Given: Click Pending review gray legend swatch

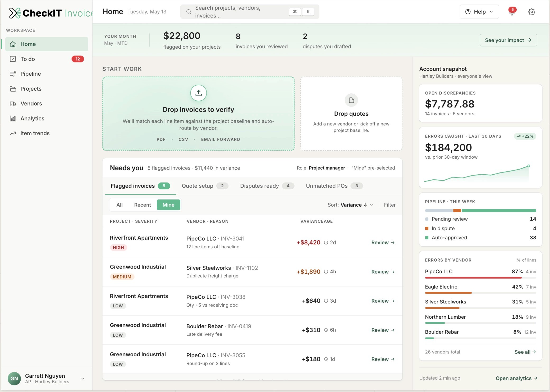Looking at the screenshot, I should (x=427, y=219).
